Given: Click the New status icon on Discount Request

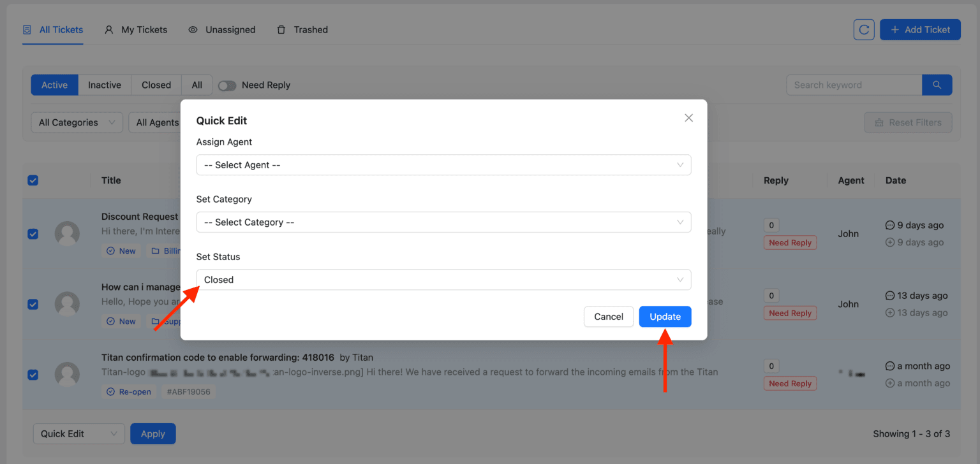Looking at the screenshot, I should (110, 250).
